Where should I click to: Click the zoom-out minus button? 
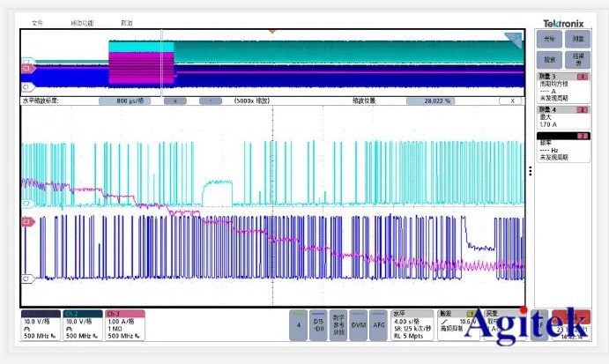(210, 100)
